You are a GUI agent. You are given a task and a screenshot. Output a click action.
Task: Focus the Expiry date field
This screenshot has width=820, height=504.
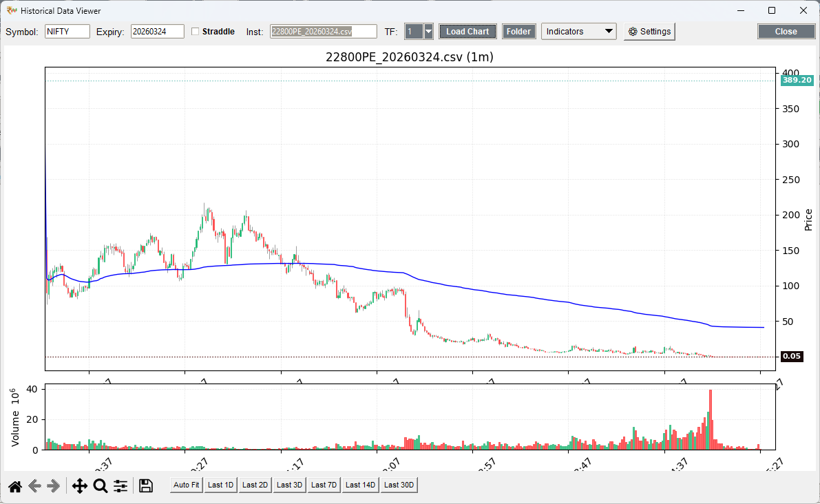coord(158,32)
